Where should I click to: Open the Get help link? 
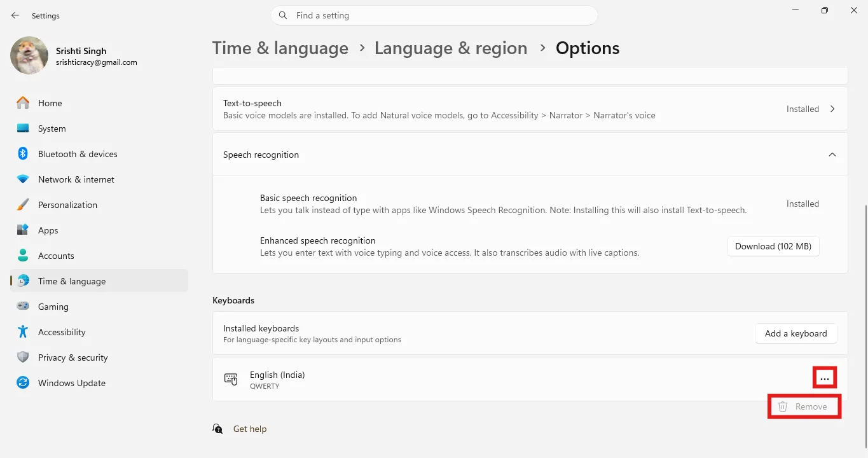[250, 429]
